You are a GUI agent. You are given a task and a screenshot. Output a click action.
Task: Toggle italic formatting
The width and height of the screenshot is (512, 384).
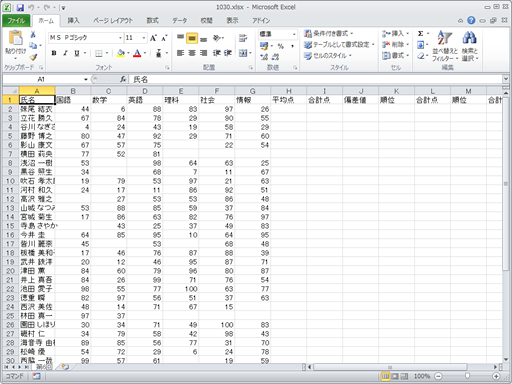click(65, 53)
